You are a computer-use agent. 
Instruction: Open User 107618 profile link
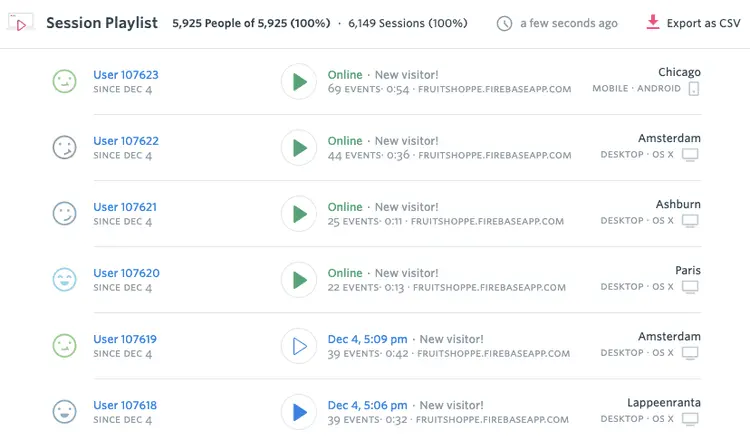125,405
